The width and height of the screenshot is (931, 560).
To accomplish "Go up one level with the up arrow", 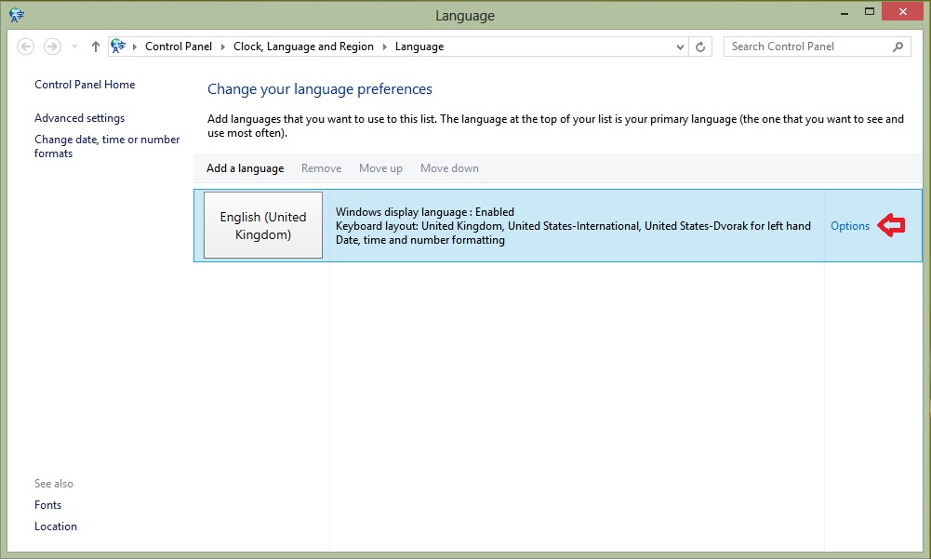I will pyautogui.click(x=95, y=46).
